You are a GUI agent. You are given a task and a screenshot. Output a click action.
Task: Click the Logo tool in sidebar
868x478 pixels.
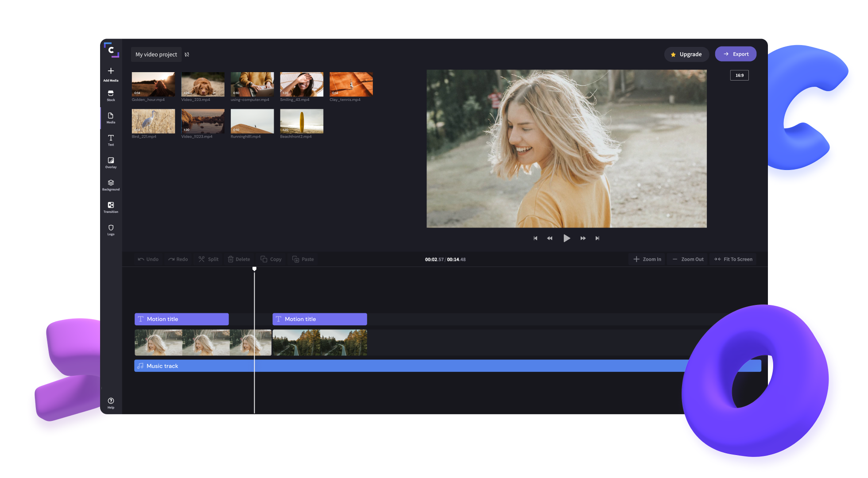click(111, 230)
